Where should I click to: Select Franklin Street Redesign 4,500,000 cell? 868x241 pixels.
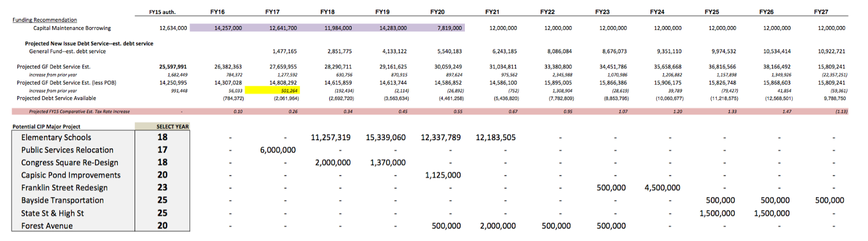click(662, 188)
